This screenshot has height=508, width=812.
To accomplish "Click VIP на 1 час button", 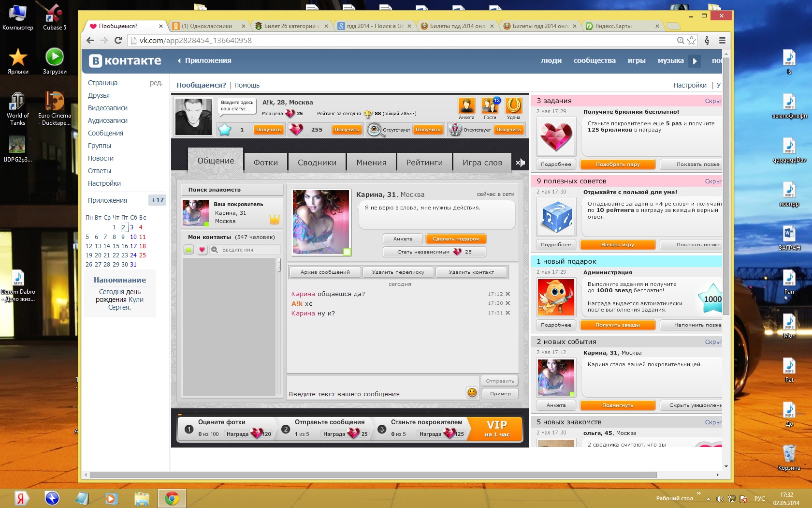I will click(x=497, y=429).
